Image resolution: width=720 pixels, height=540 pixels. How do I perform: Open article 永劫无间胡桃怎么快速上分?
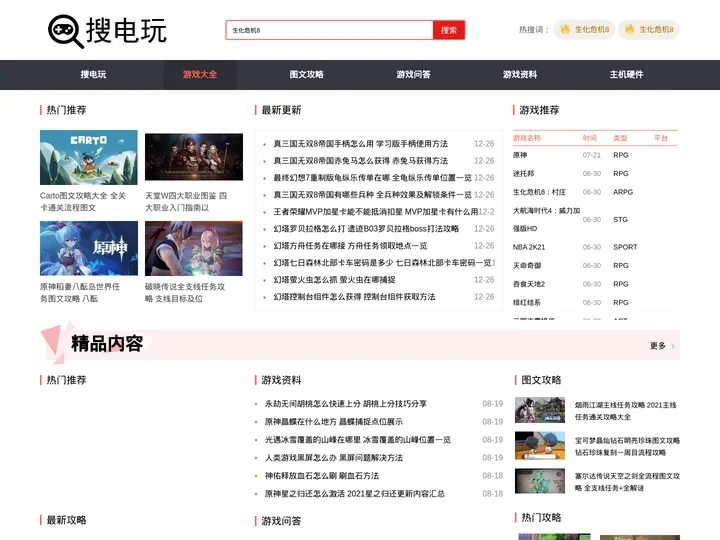(x=346, y=404)
